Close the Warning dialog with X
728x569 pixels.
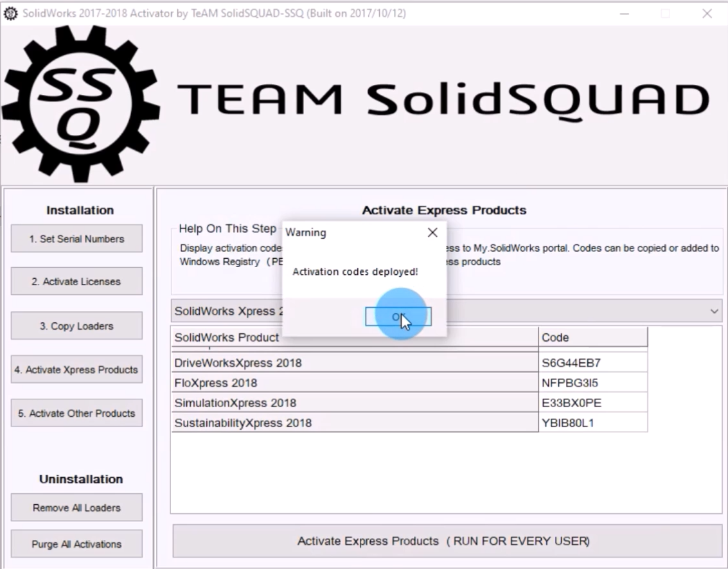pyautogui.click(x=432, y=232)
